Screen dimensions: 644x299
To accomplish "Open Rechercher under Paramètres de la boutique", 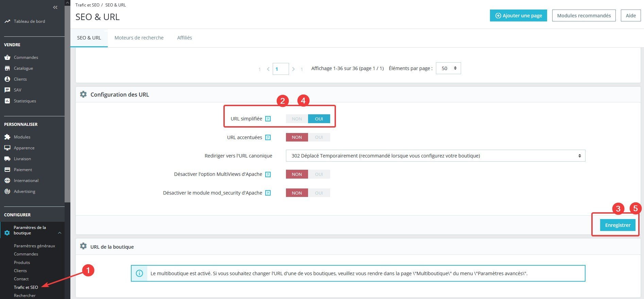I will (x=25, y=296).
